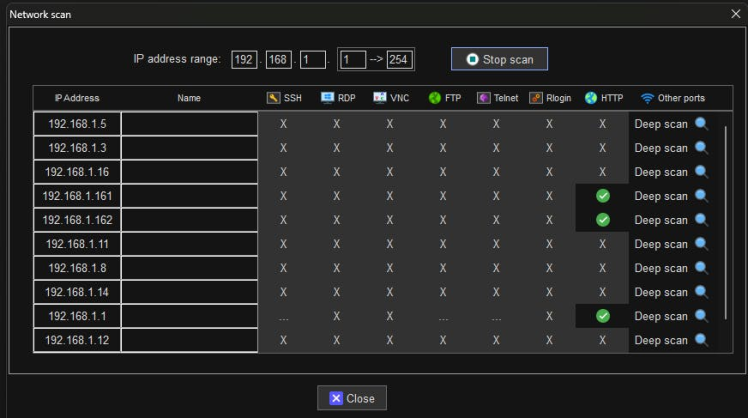Click the Other ports wifi icon
The image size is (748, 418).
point(647,98)
